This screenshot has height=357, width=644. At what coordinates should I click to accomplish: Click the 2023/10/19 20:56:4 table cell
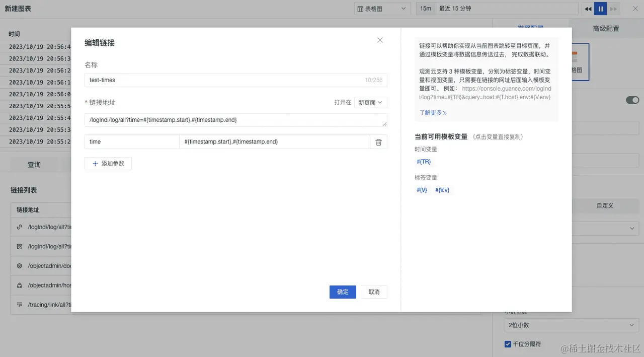tap(40, 47)
